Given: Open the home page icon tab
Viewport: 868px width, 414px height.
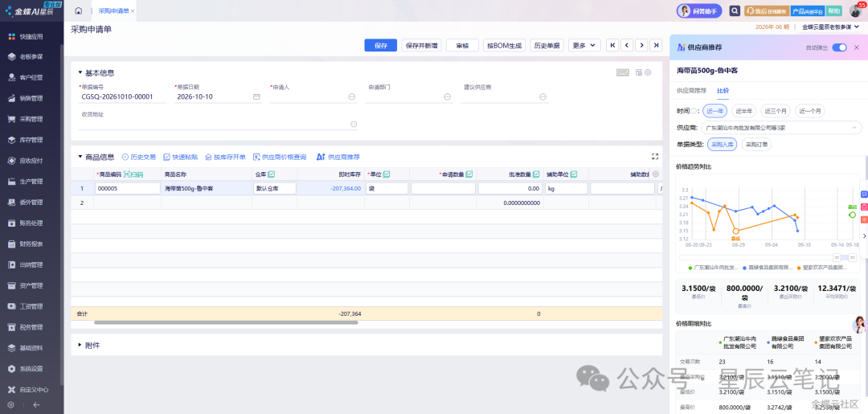Looking at the screenshot, I should coord(78,11).
